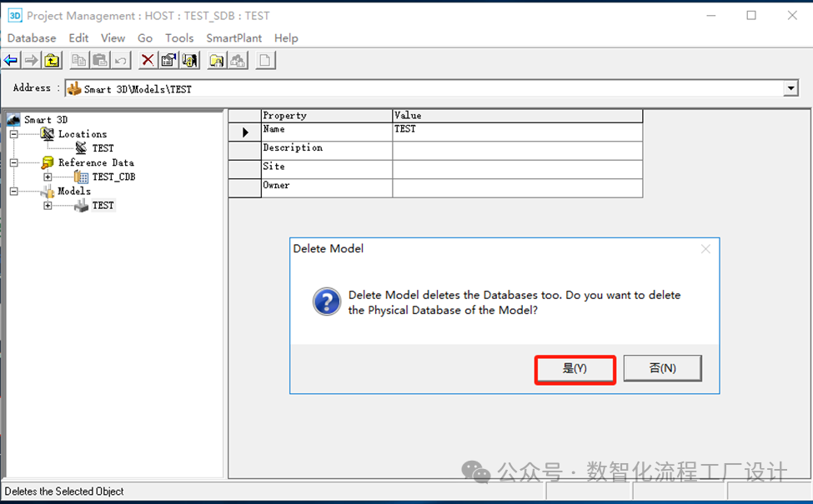Click the Up One Level folder icon

[52, 61]
